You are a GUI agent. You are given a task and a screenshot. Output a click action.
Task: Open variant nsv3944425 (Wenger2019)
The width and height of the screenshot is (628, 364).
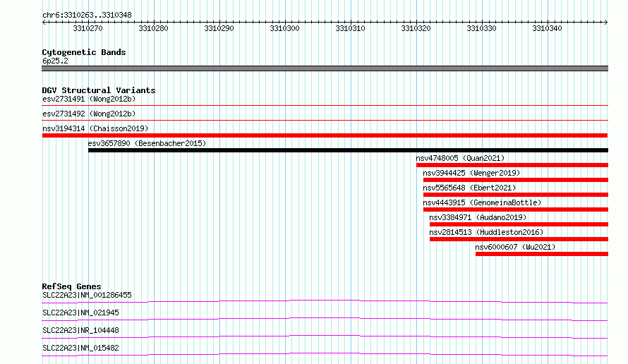point(471,173)
